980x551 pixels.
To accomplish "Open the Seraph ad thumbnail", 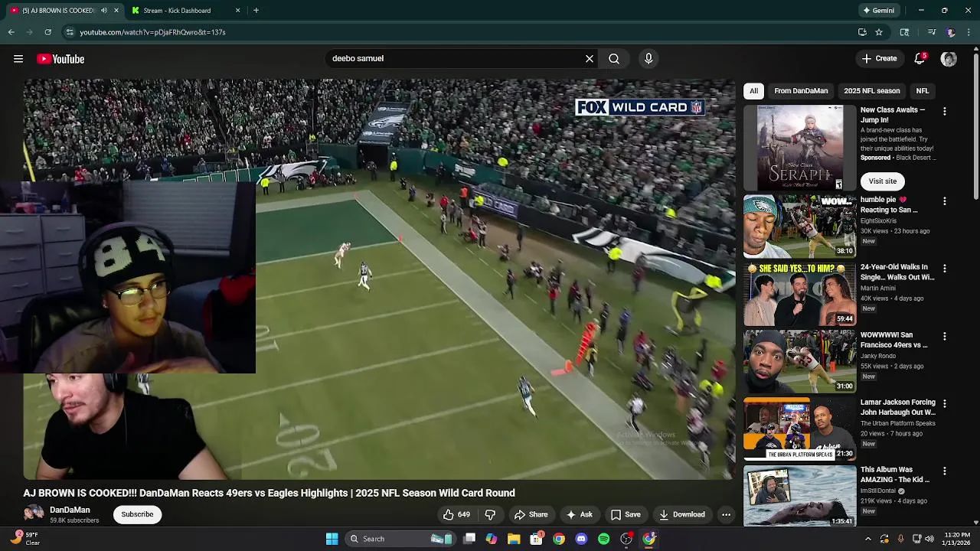I will click(800, 148).
